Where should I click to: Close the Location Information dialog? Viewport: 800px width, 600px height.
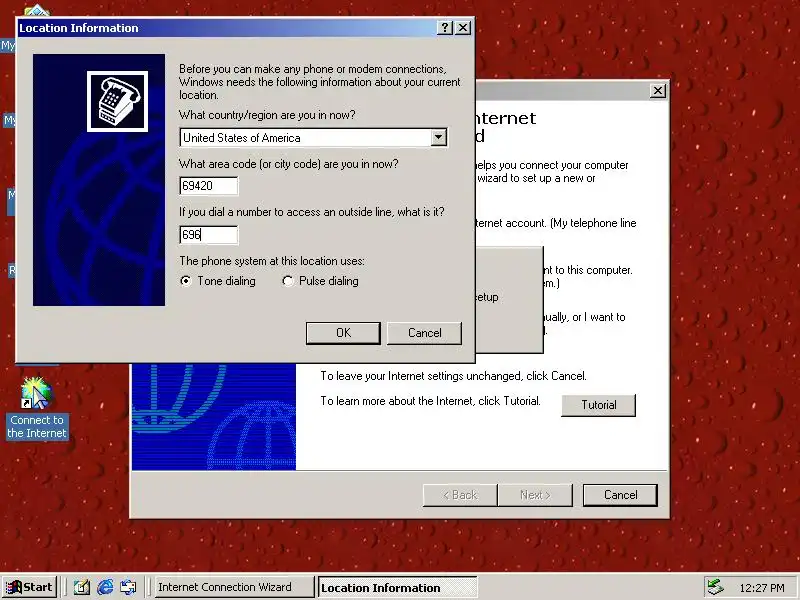pyautogui.click(x=462, y=28)
